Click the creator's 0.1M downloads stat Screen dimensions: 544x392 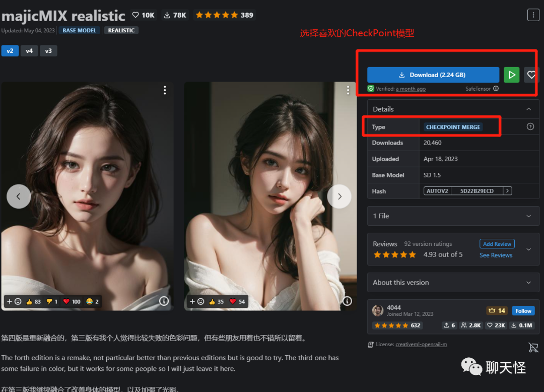pyautogui.click(x=522, y=325)
